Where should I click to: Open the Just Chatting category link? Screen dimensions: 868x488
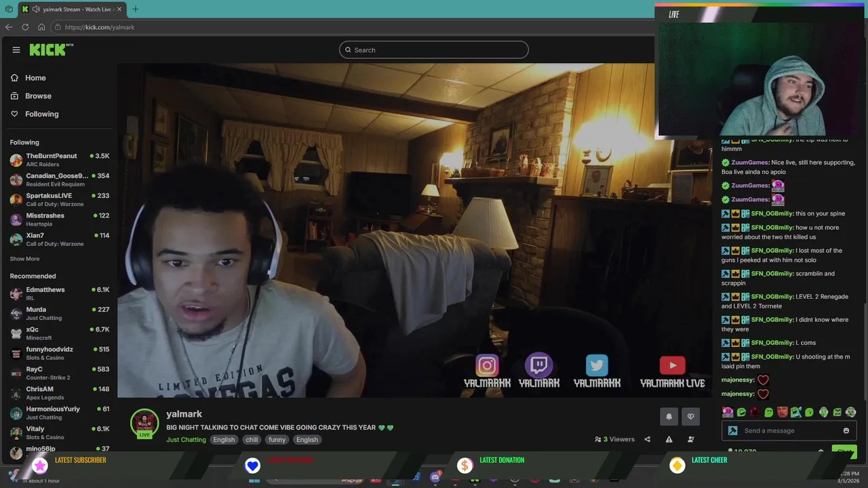(186, 440)
